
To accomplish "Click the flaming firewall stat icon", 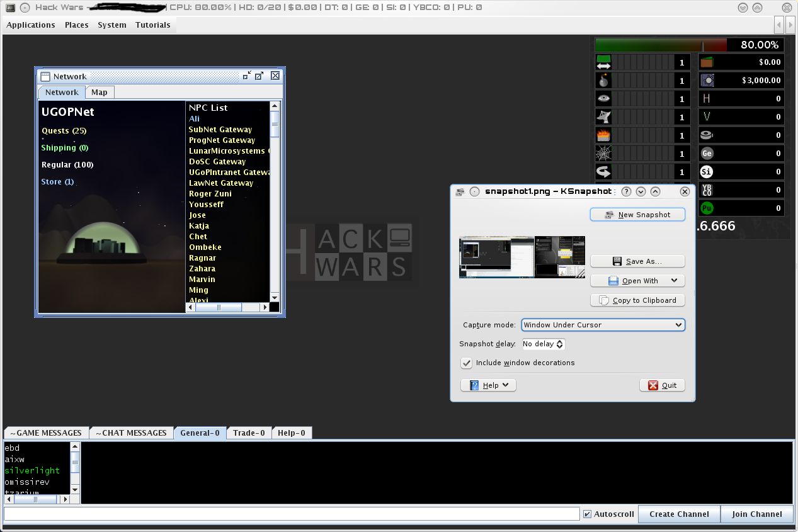I will [603, 135].
